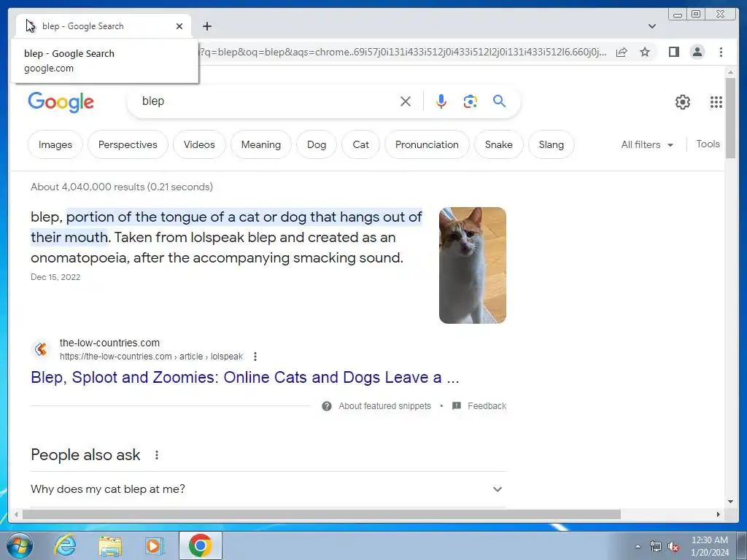Open Google quick settings gear

click(x=682, y=102)
